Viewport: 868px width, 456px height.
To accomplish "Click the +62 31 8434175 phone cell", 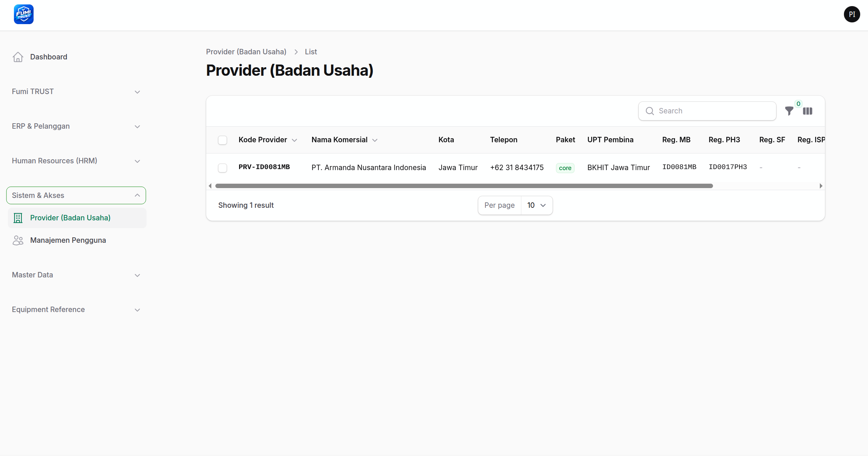I will (x=517, y=168).
